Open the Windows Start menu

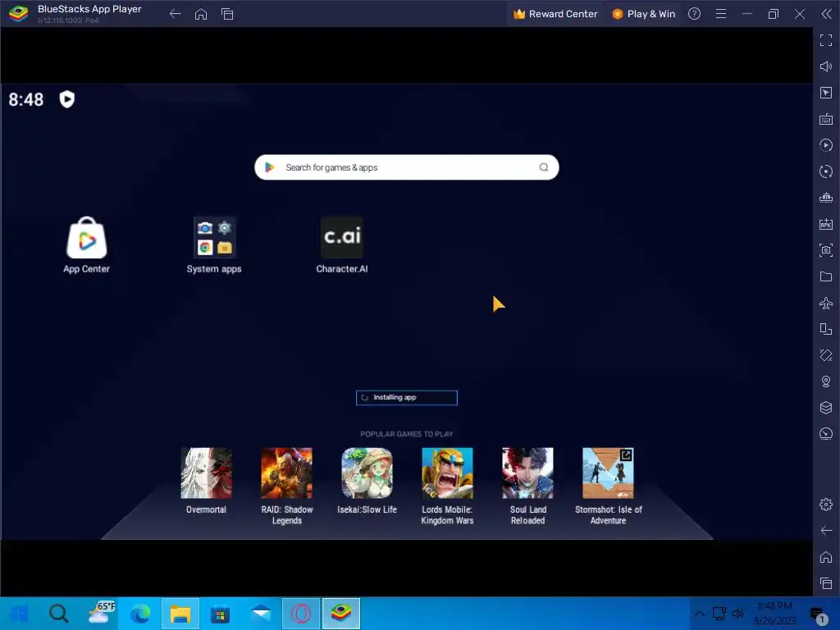20,614
